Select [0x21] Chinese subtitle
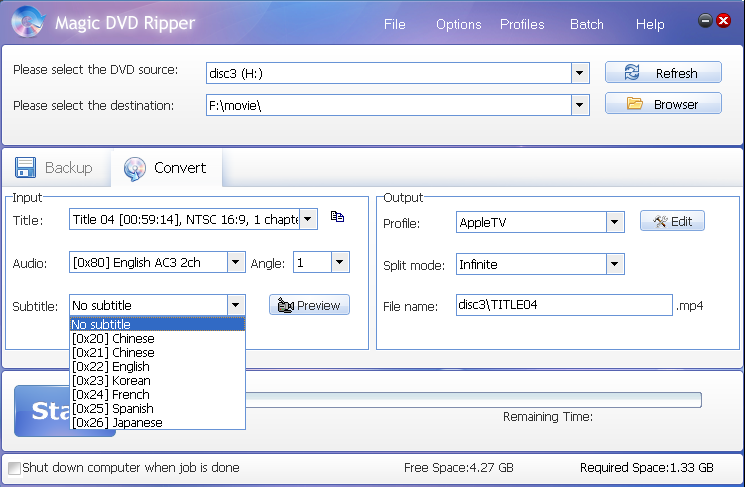The height and width of the screenshot is (487, 745). pyautogui.click(x=157, y=353)
